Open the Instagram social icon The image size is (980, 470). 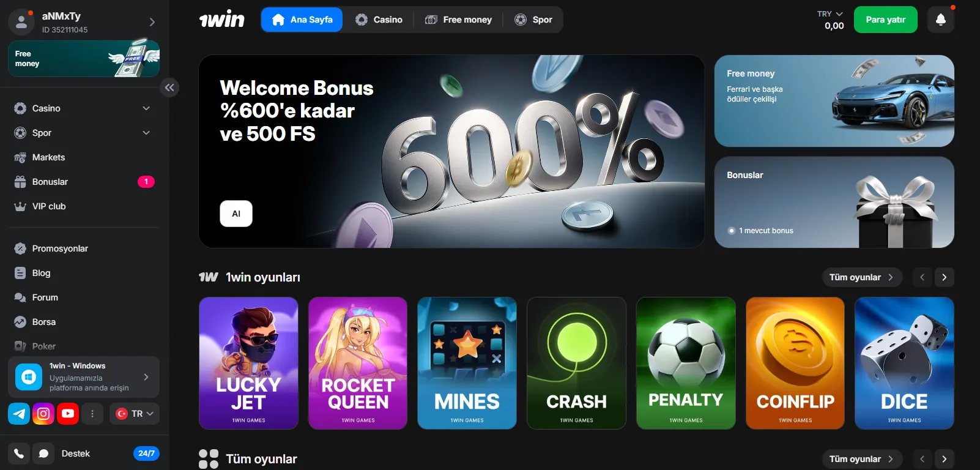[x=43, y=414]
